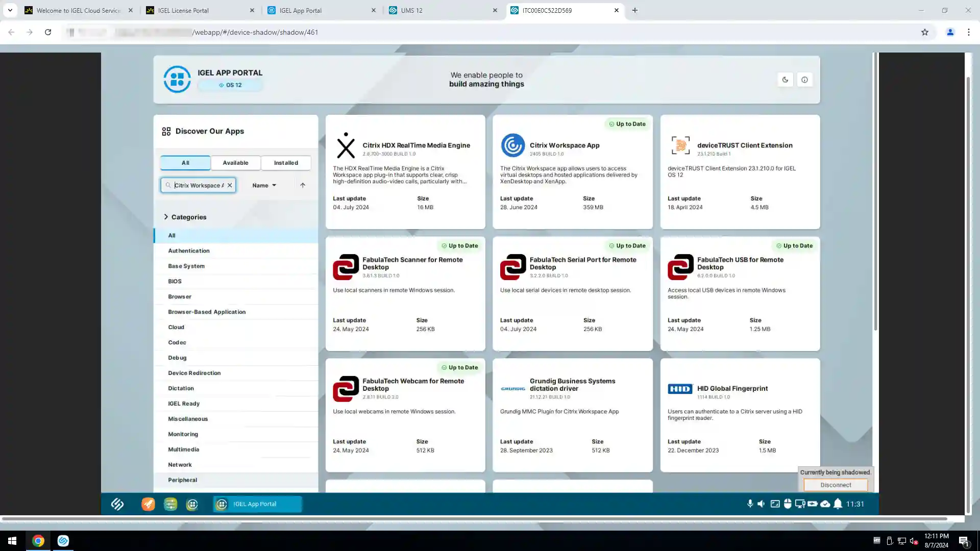Click the Disconnect shadowing button
The image size is (980, 551).
click(x=836, y=485)
